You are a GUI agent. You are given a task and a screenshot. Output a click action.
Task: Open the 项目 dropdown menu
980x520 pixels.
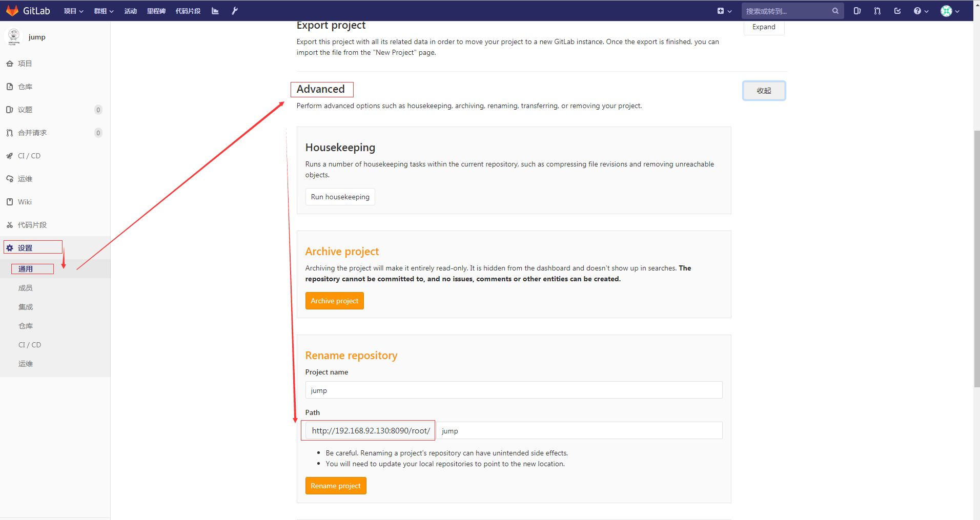click(73, 10)
